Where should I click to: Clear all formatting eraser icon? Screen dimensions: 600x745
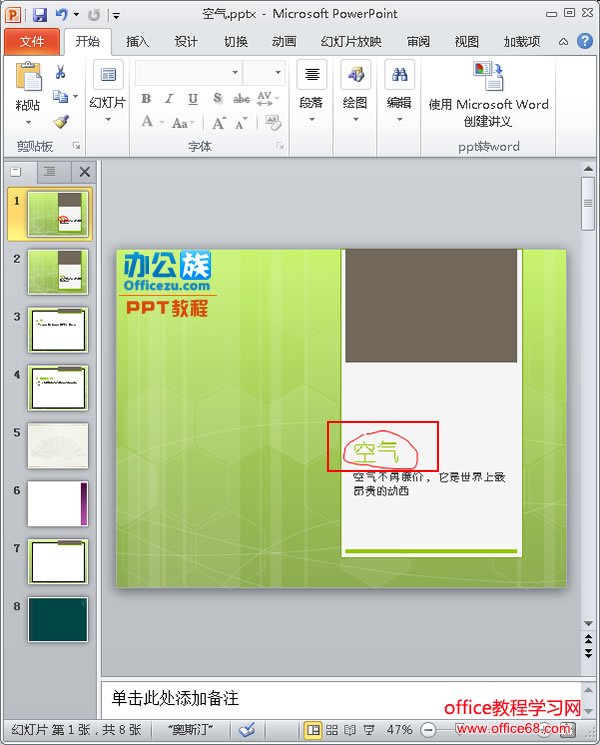[273, 122]
